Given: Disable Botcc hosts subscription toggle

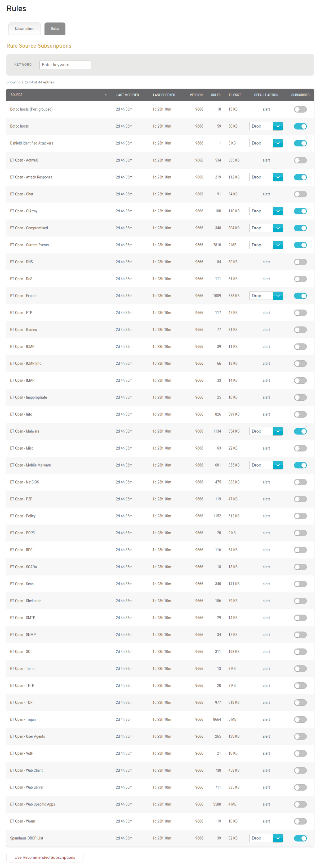Looking at the screenshot, I should 300,126.
